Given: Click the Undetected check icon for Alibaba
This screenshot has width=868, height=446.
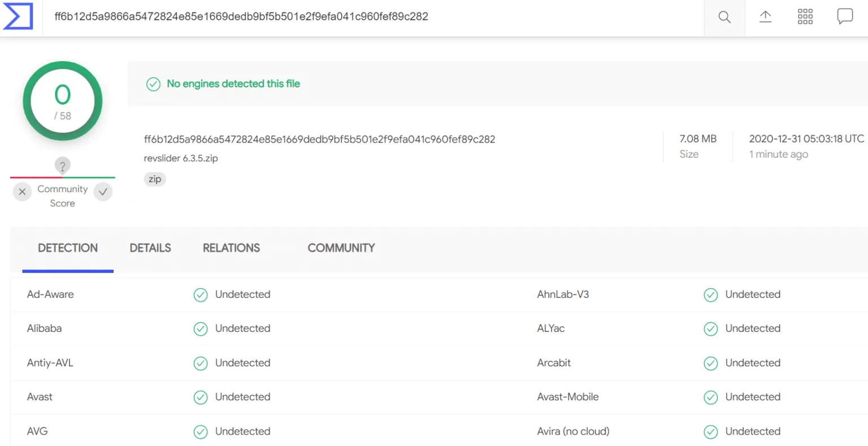Looking at the screenshot, I should click(201, 329).
